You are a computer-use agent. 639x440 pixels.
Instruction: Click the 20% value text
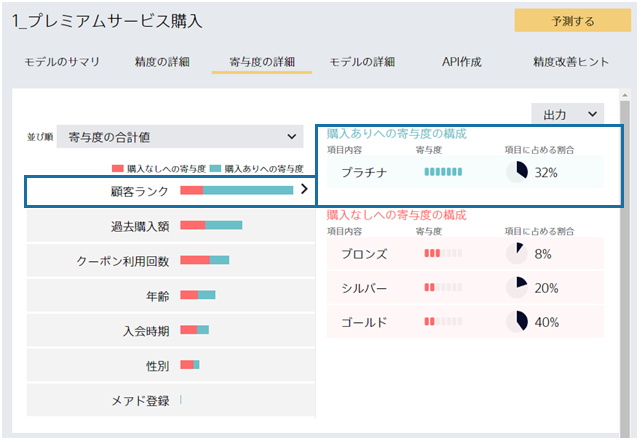point(546,288)
